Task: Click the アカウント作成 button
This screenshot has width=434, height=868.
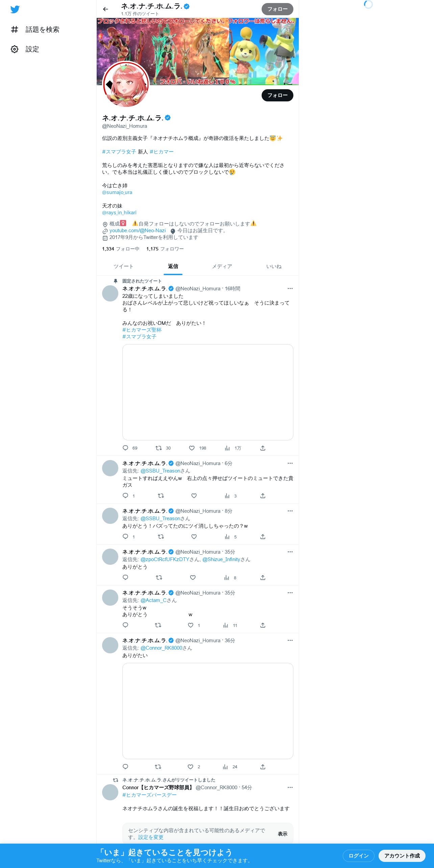Action: click(402, 855)
